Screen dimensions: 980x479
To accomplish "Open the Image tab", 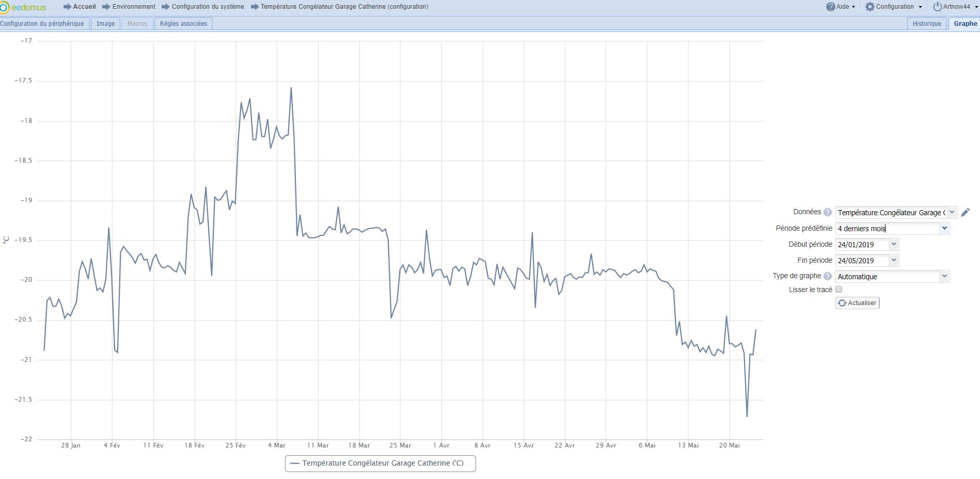I will tap(105, 24).
